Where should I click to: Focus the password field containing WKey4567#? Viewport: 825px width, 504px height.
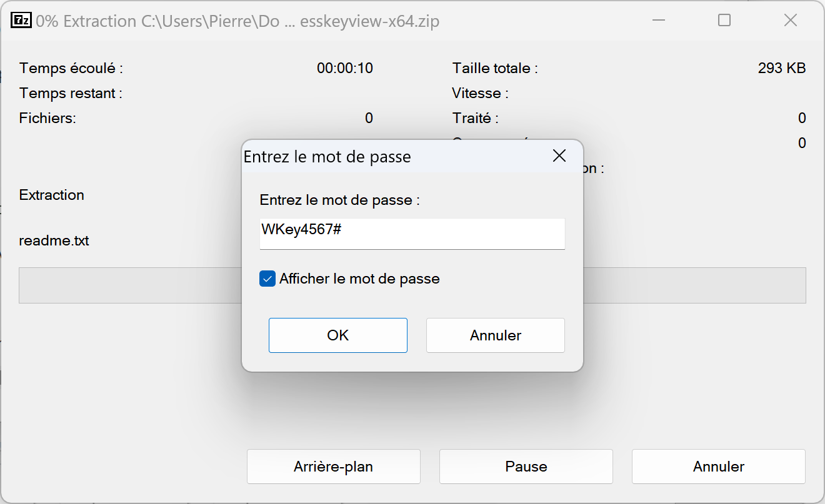point(412,234)
